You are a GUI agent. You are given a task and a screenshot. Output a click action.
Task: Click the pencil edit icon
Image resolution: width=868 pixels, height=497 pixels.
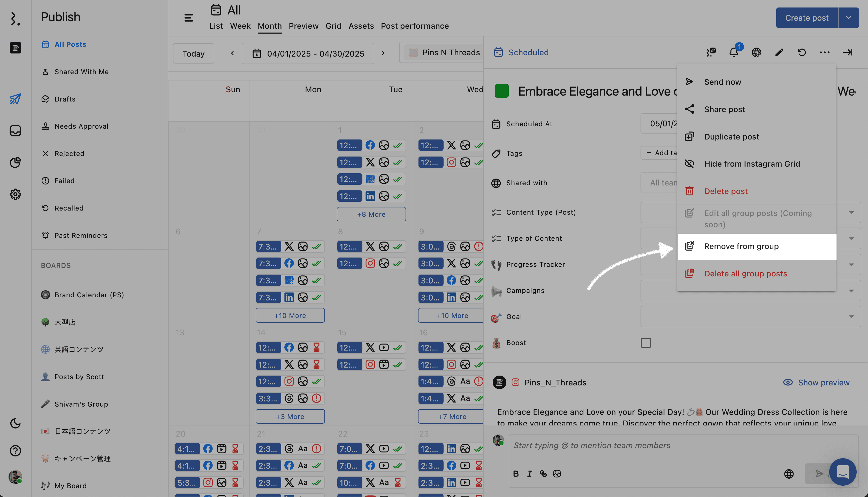click(779, 53)
